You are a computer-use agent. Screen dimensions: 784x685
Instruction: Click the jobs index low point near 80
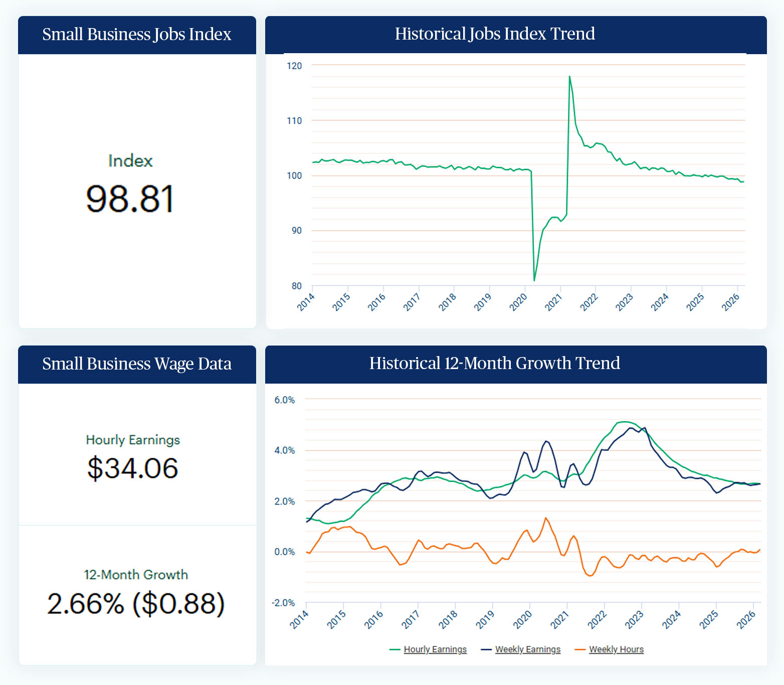(534, 280)
